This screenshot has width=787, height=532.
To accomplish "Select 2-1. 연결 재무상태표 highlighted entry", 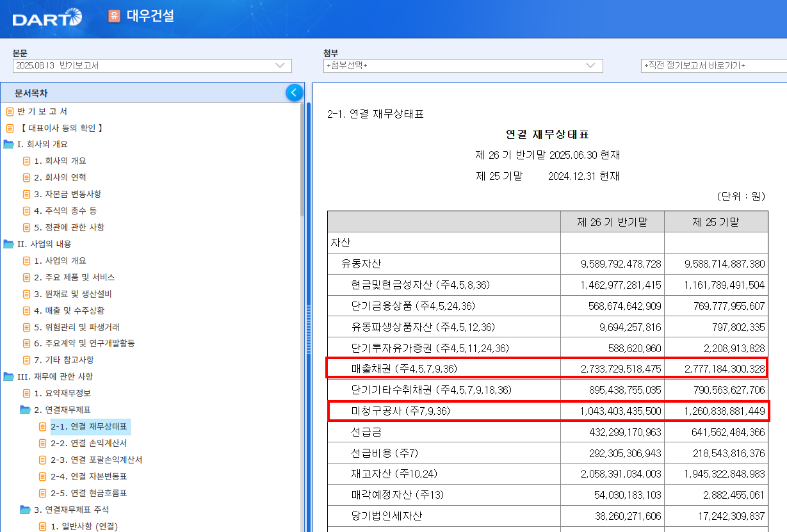I will pyautogui.click(x=90, y=426).
